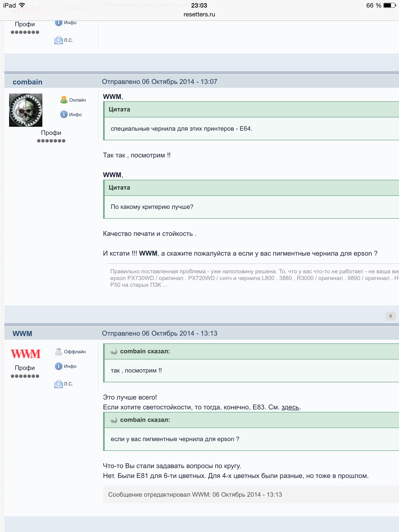399x532 pixels.
Task: Click bold WWM mention in 'И кстати' sentence
Action: (148, 253)
